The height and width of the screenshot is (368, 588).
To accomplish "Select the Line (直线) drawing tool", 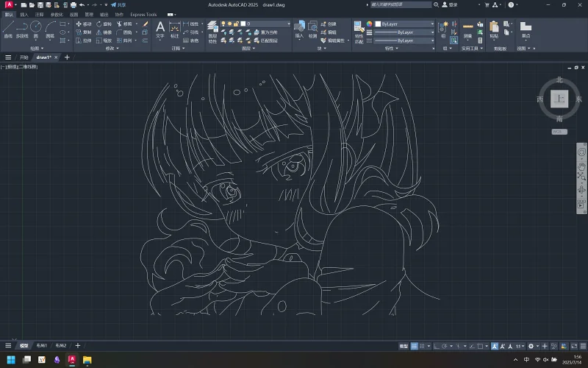I will (8, 29).
